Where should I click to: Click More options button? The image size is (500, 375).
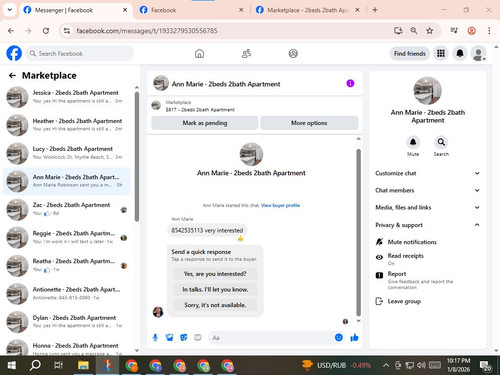point(309,123)
